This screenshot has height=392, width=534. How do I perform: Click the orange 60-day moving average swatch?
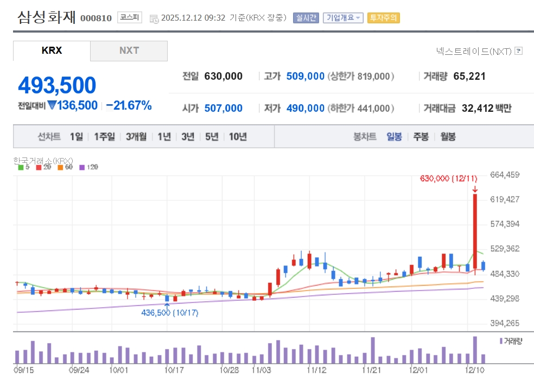[60, 167]
